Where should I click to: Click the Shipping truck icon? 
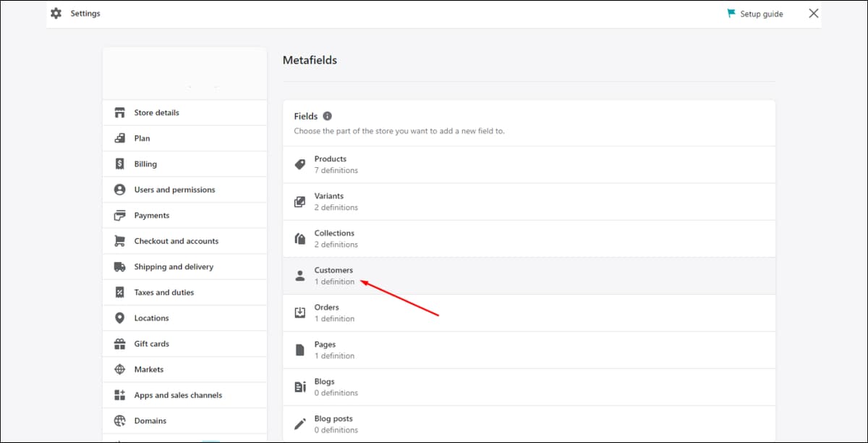[x=120, y=266]
